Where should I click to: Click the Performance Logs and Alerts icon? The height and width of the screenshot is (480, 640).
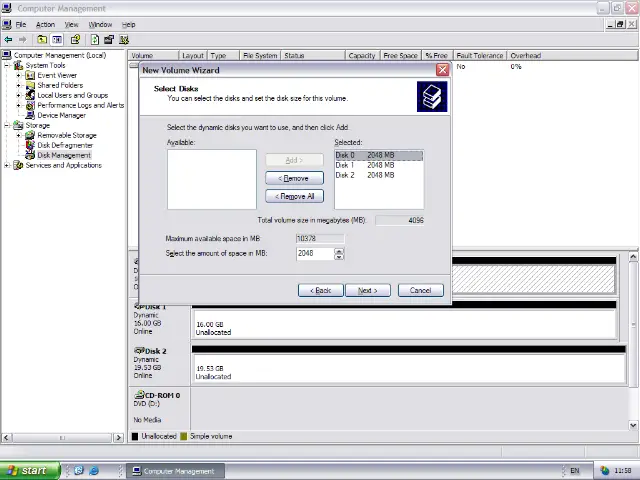30,105
